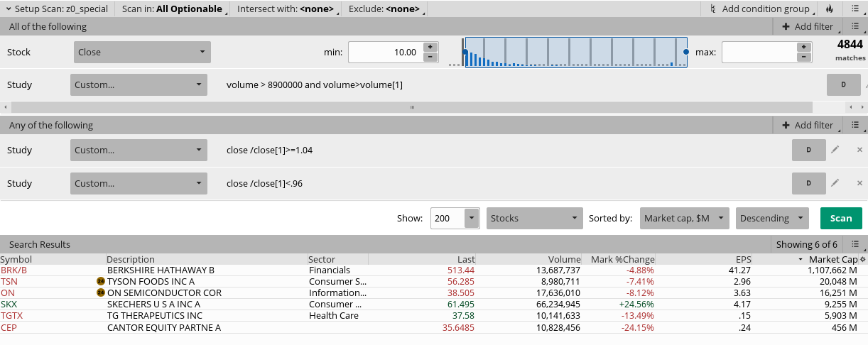Click the volume > 8900000 study condition text

click(315, 84)
